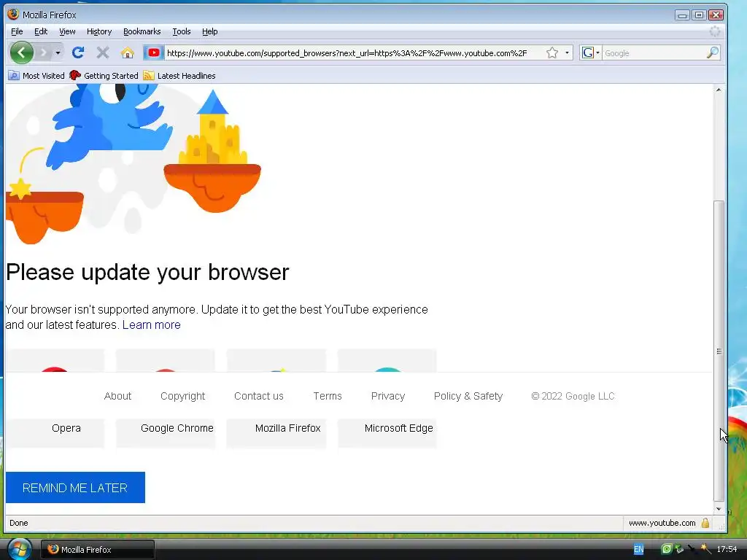Follow the Learn more link
This screenshot has width=747, height=560.
(x=152, y=324)
